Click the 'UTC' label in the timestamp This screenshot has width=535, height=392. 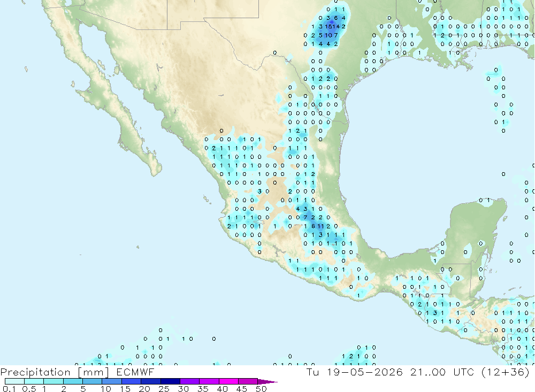pos(464,372)
